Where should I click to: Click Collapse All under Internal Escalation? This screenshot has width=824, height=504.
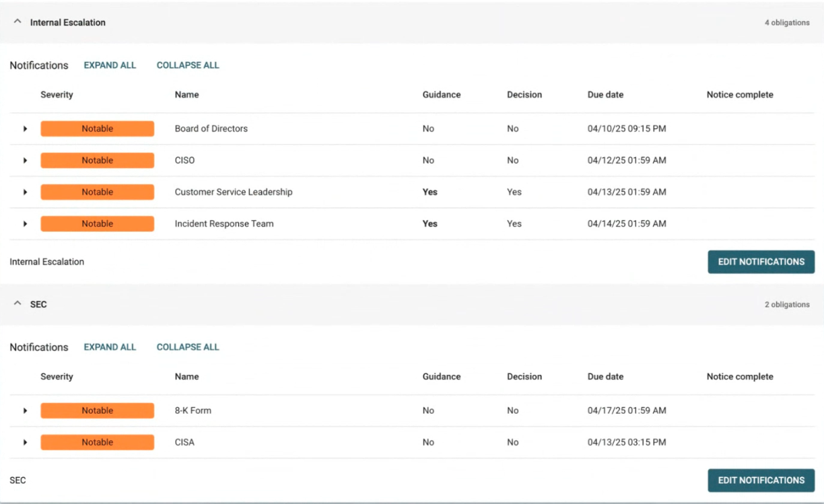(x=188, y=65)
